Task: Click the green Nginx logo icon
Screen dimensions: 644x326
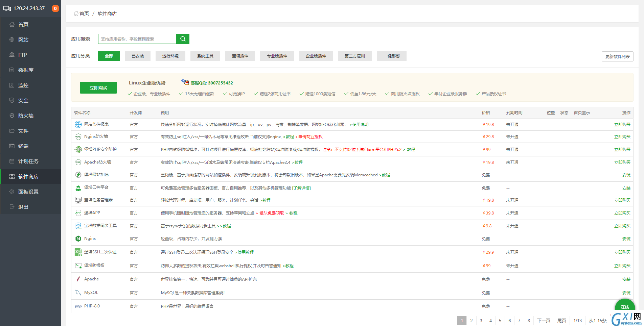Action: [78, 239]
